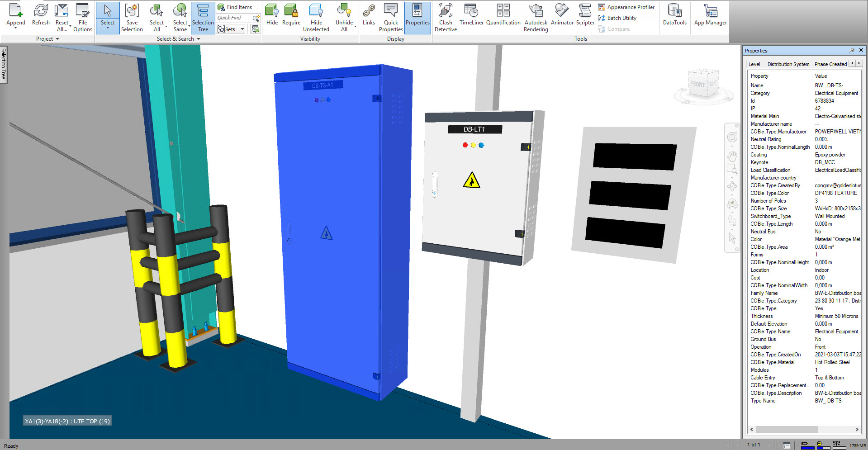Open the Quantification workbook
The height and width of the screenshot is (450, 868).
pyautogui.click(x=503, y=14)
